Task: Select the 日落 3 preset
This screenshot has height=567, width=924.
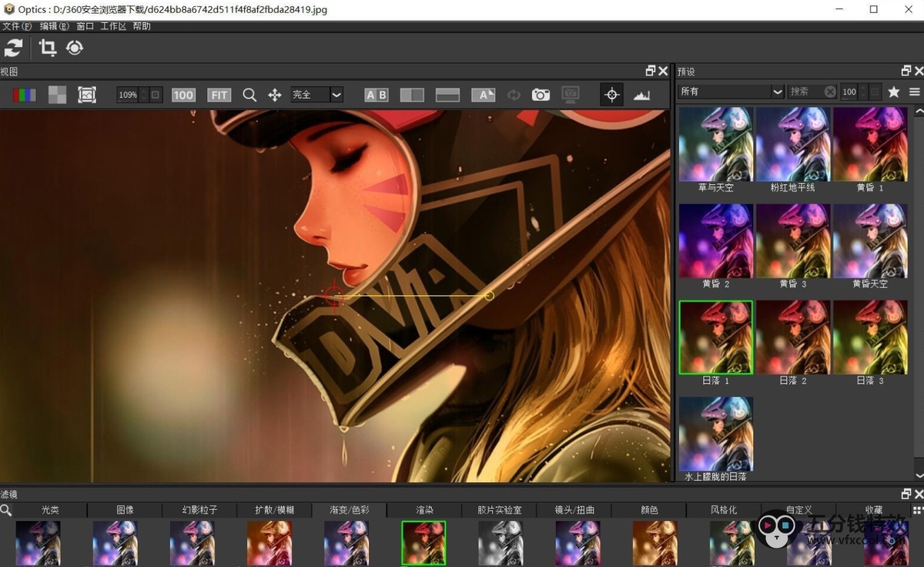Action: [x=870, y=337]
